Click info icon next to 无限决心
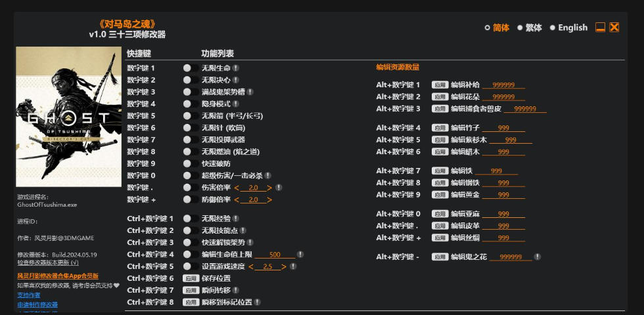This screenshot has width=644, height=315. click(236, 80)
